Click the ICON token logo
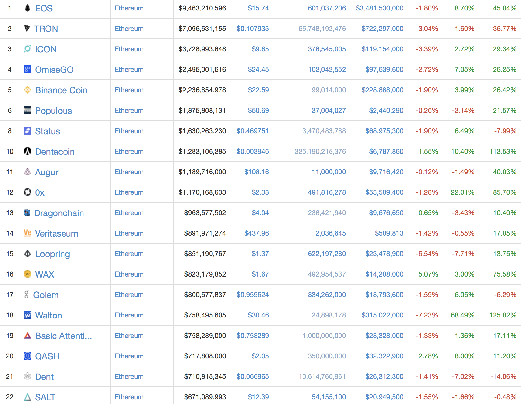The width and height of the screenshot is (532, 404). 28,49
